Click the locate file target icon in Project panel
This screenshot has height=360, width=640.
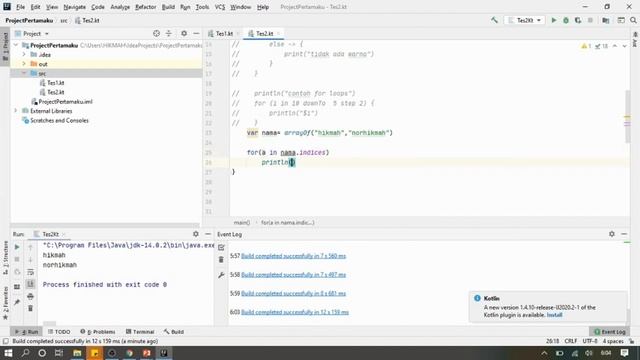click(156, 33)
